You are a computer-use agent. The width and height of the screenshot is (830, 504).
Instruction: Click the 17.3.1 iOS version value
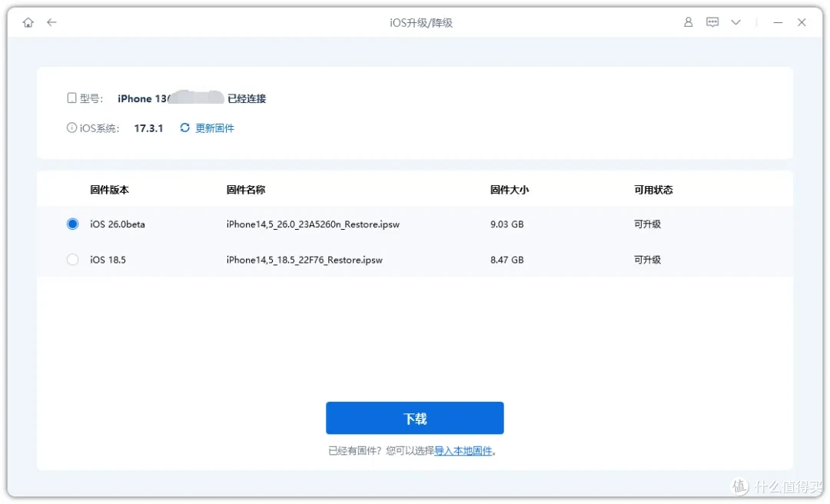(x=148, y=128)
